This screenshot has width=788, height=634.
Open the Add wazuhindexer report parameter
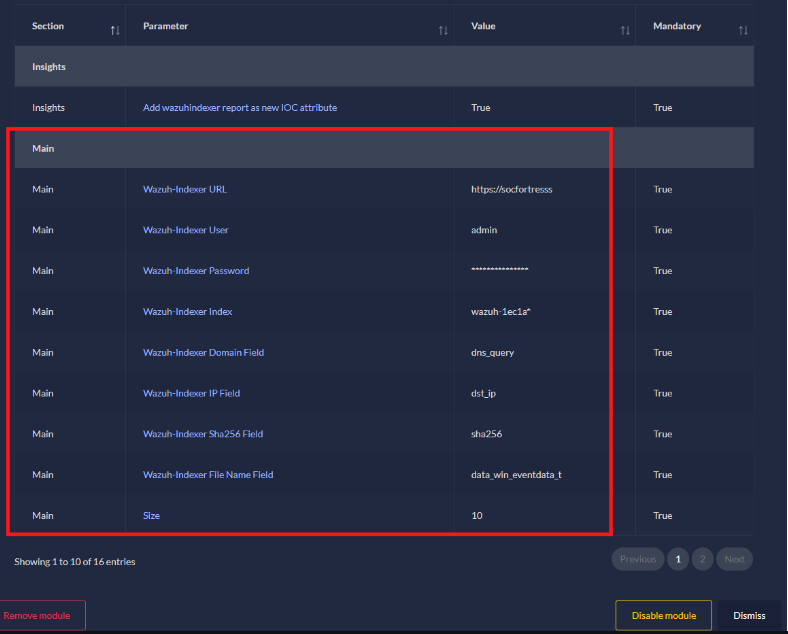(240, 108)
